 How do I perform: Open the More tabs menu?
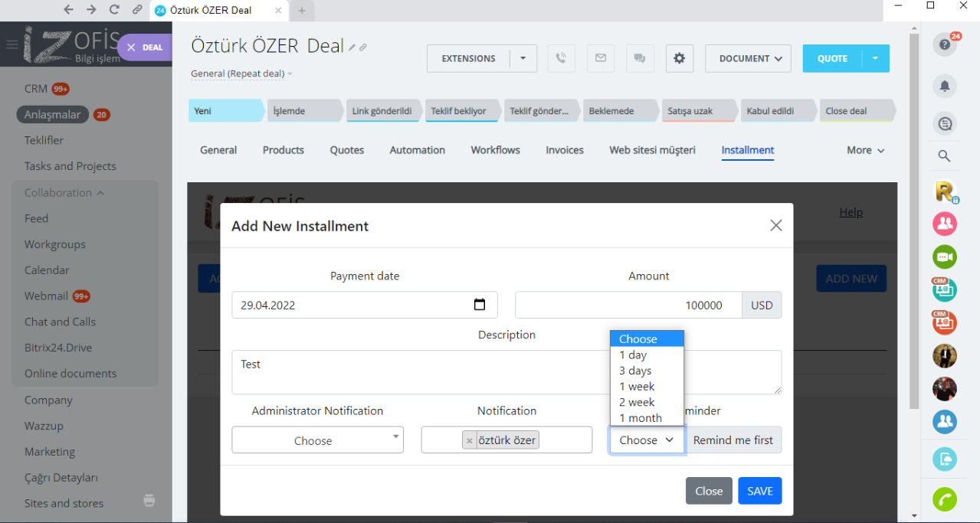(865, 150)
